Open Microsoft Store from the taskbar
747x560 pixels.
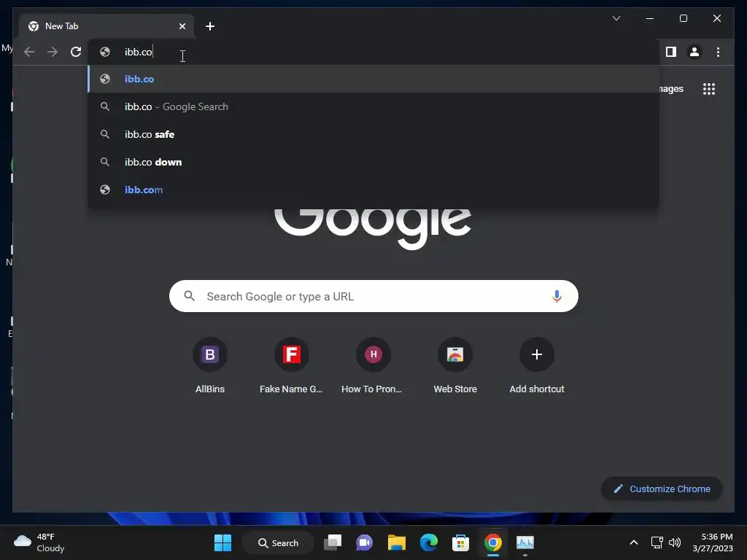click(x=461, y=542)
